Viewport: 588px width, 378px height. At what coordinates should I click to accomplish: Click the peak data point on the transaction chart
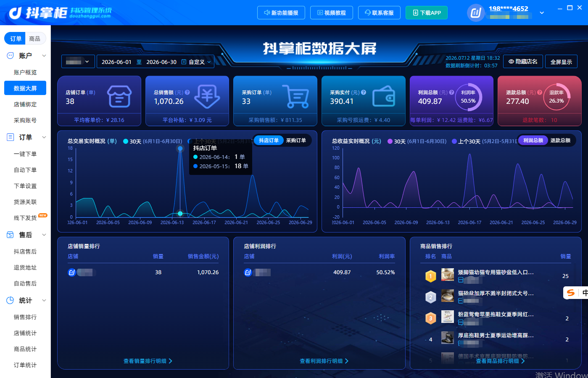point(180,148)
